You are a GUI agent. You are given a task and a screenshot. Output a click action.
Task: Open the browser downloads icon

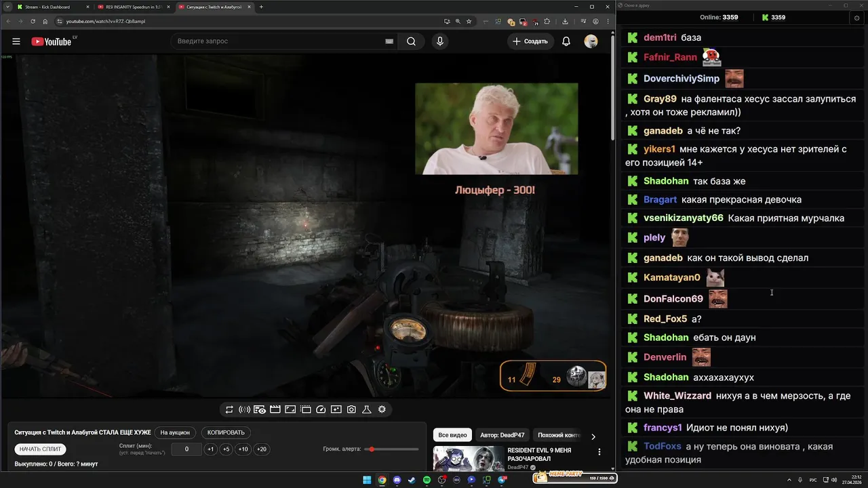565,21
